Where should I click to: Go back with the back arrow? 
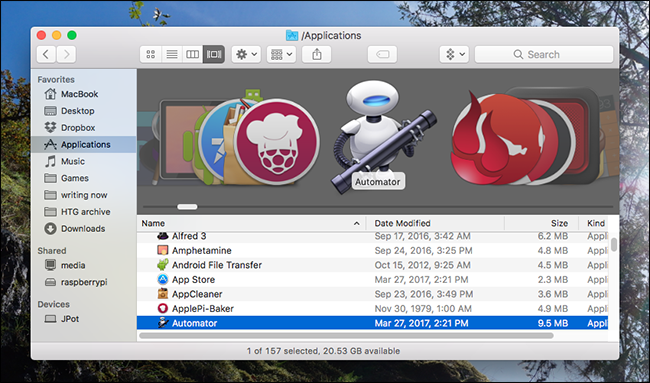coord(46,54)
